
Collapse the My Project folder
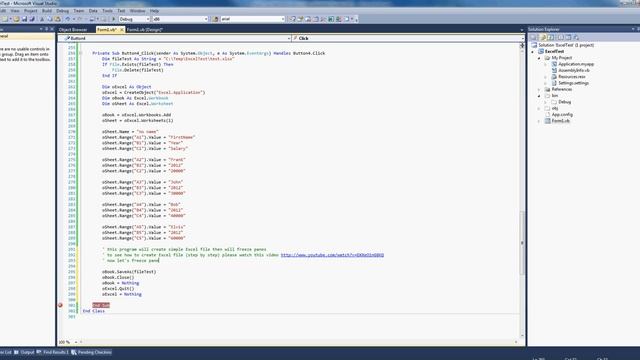[539, 58]
